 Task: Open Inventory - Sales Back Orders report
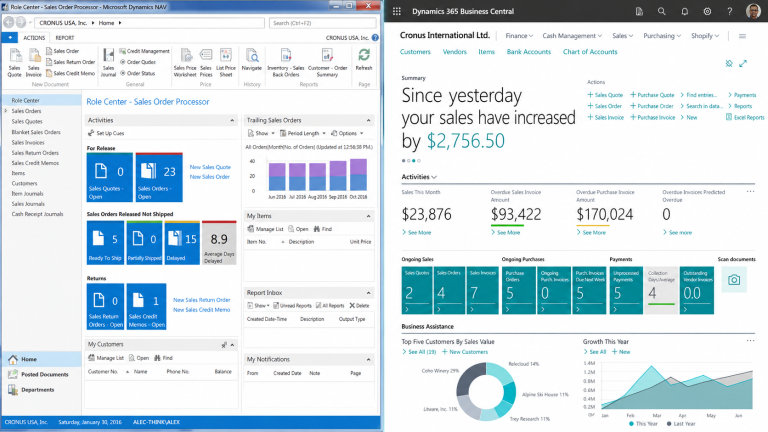click(x=286, y=63)
